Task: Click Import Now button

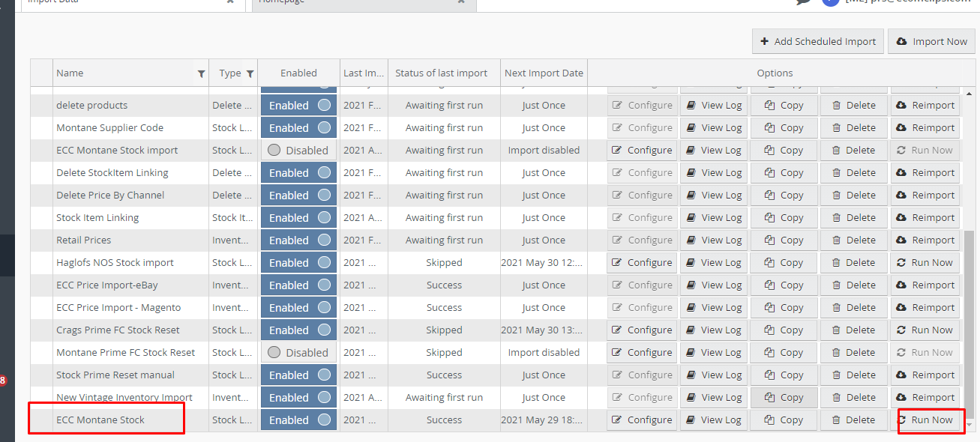Action: click(931, 41)
